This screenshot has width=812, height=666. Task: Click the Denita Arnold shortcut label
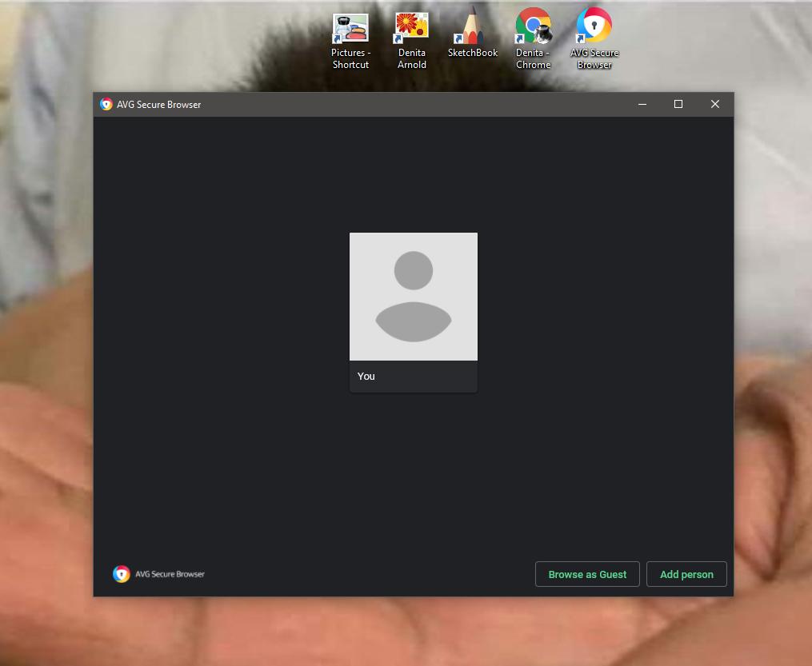pyautogui.click(x=411, y=59)
